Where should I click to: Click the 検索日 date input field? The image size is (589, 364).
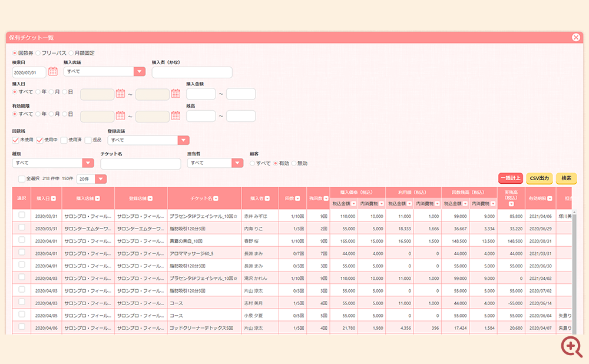(29, 72)
